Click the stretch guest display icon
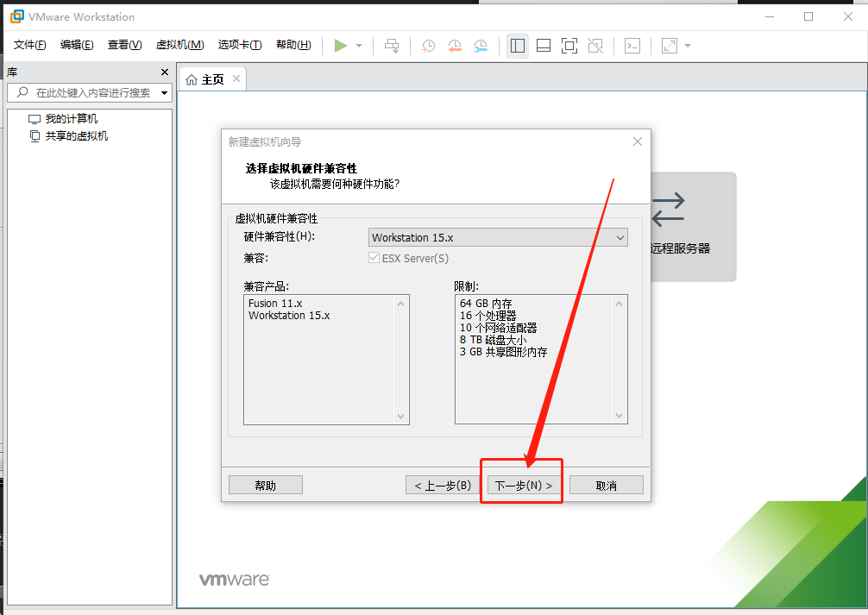 (x=670, y=46)
